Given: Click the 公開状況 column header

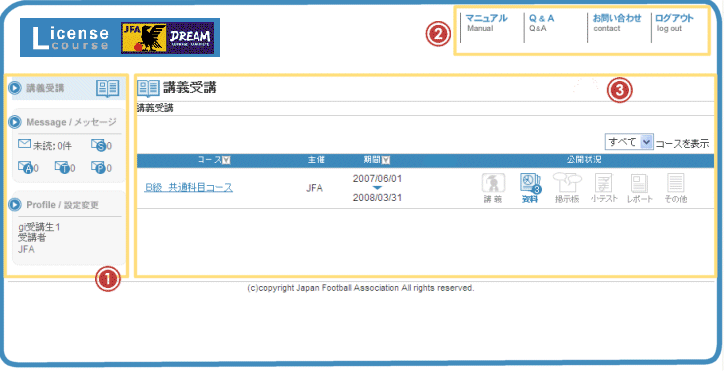Looking at the screenshot, I should coord(584,160).
